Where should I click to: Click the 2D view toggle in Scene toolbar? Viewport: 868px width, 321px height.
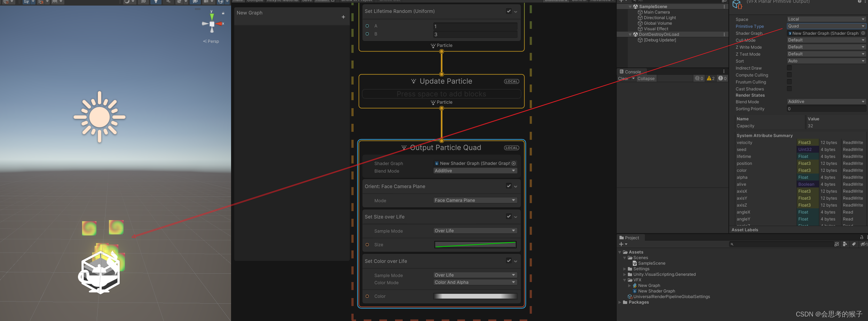click(143, 2)
